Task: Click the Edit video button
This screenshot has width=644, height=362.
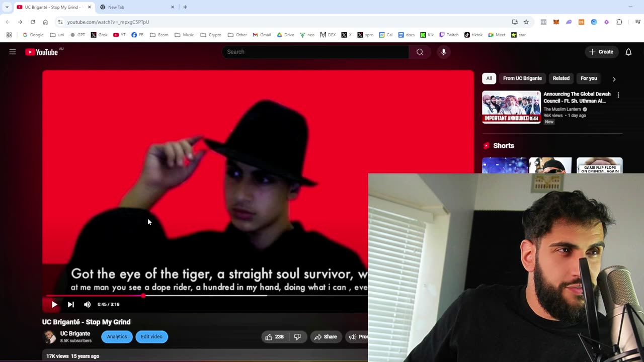Action: (x=151, y=337)
